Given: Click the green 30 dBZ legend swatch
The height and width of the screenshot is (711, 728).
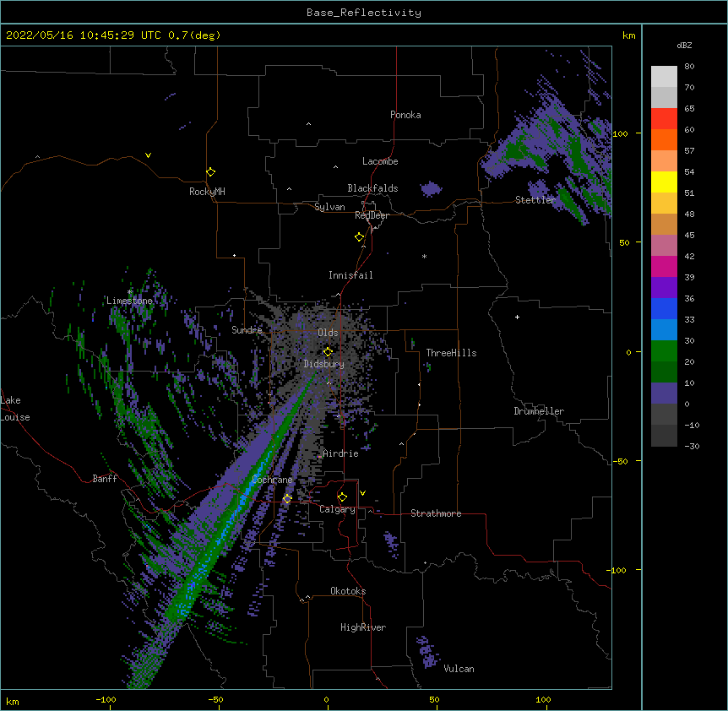Looking at the screenshot, I should (664, 351).
